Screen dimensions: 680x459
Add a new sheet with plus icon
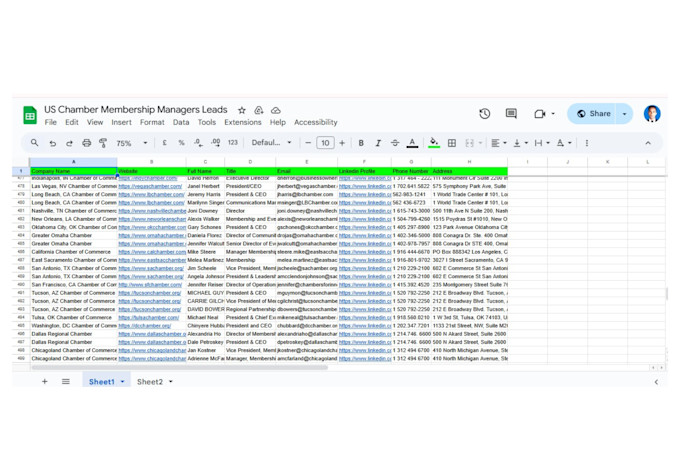pyautogui.click(x=45, y=381)
